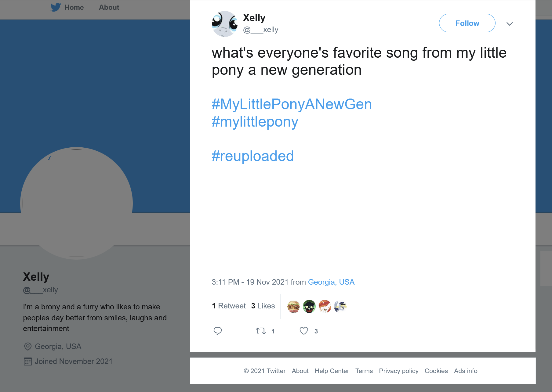Open the About item in top navigation
Screen dimensions: 552x392
[109, 7]
